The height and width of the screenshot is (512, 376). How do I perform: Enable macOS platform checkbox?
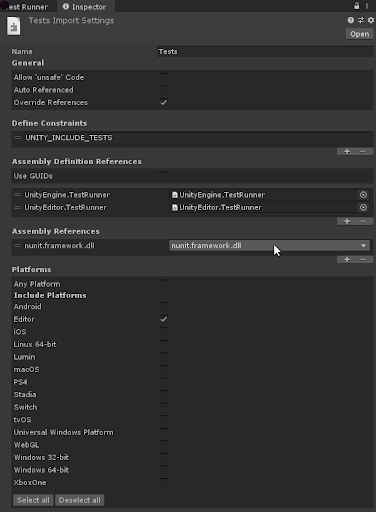point(164,369)
